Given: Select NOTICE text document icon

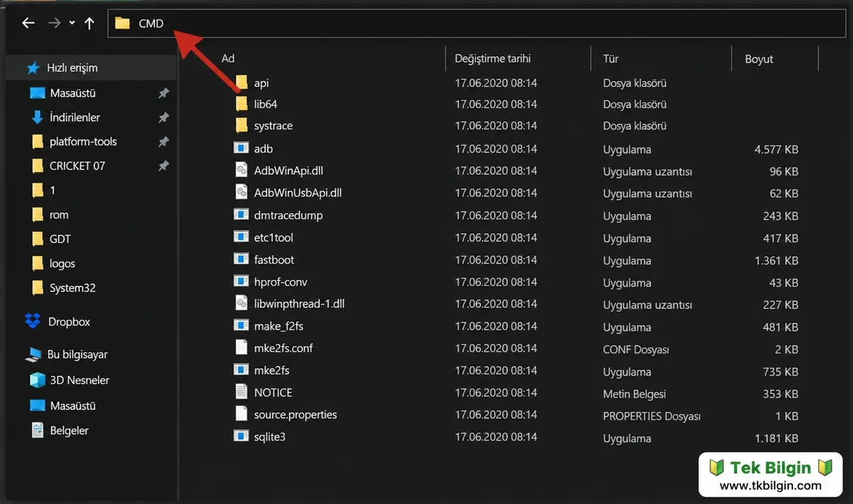Looking at the screenshot, I should click(x=242, y=392).
